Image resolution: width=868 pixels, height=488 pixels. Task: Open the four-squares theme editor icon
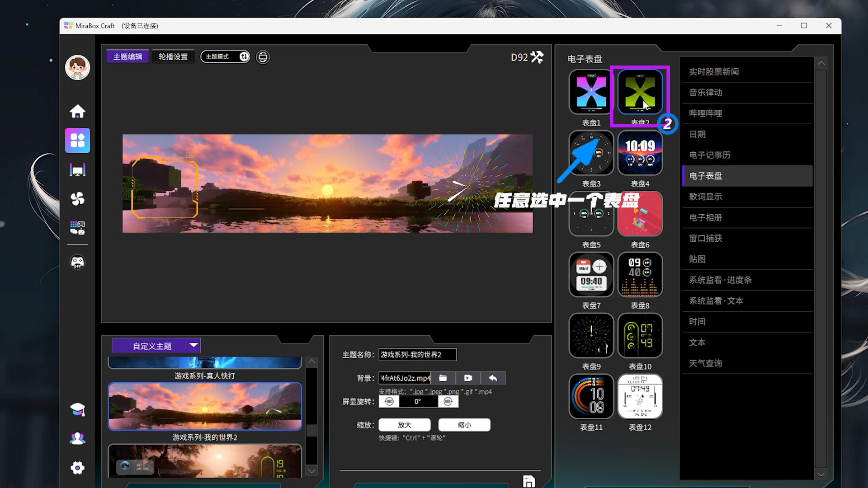pyautogui.click(x=77, y=141)
